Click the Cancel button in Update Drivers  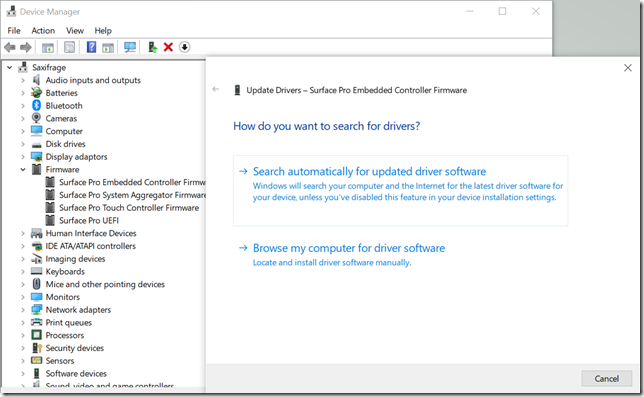click(606, 379)
